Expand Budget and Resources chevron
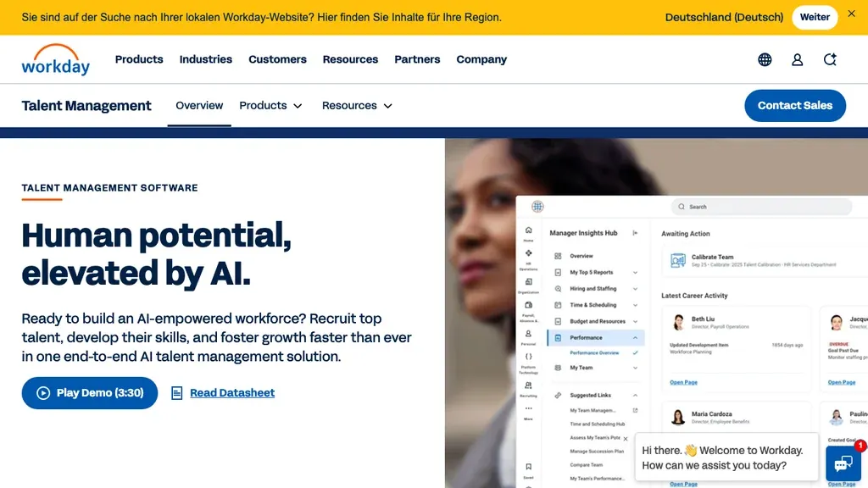This screenshot has width=868, height=488. point(635,321)
